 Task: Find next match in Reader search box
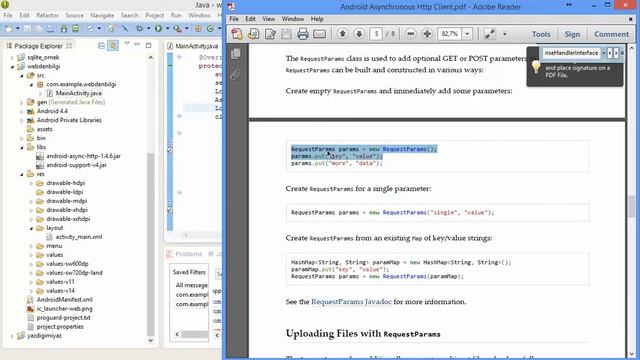(616, 53)
